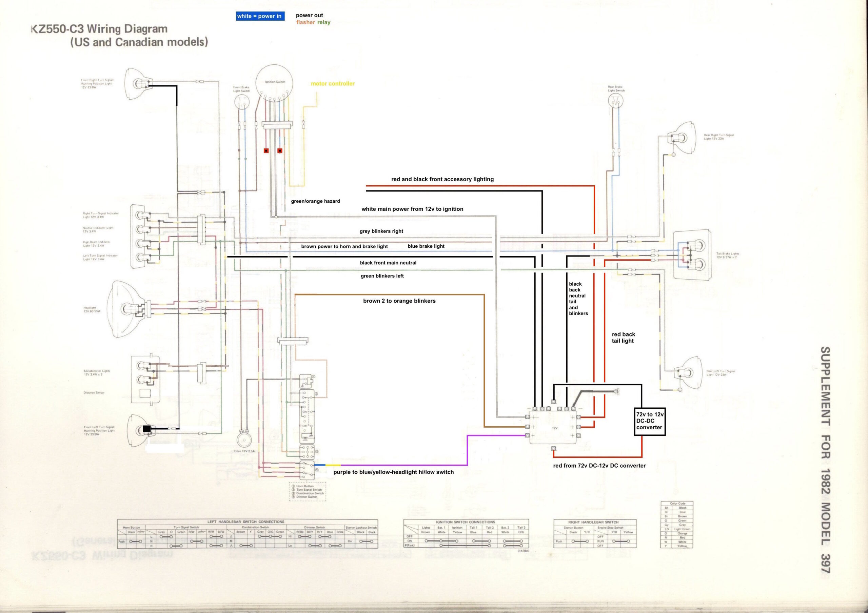Select the 'green/orange hazard' annotation
Viewport: 868px width, 613px height.
pos(315,201)
